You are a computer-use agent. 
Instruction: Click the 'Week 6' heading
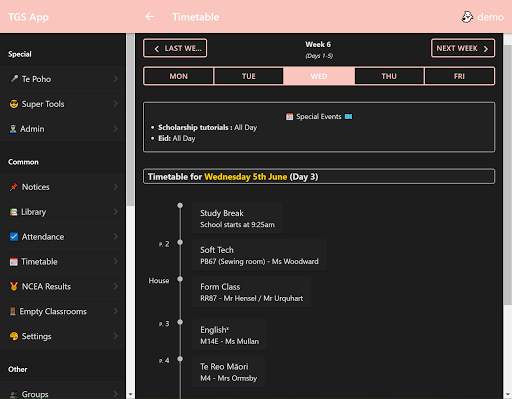pyautogui.click(x=318, y=44)
